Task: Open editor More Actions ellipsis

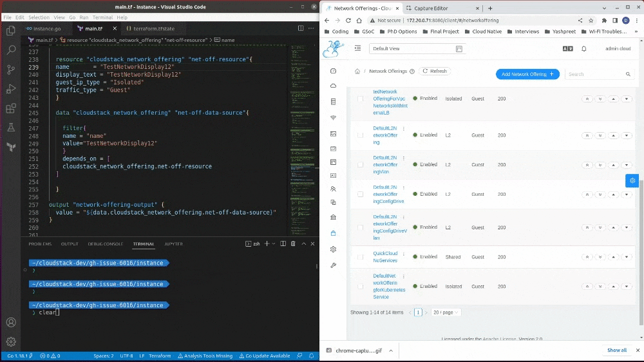Action: (311, 28)
